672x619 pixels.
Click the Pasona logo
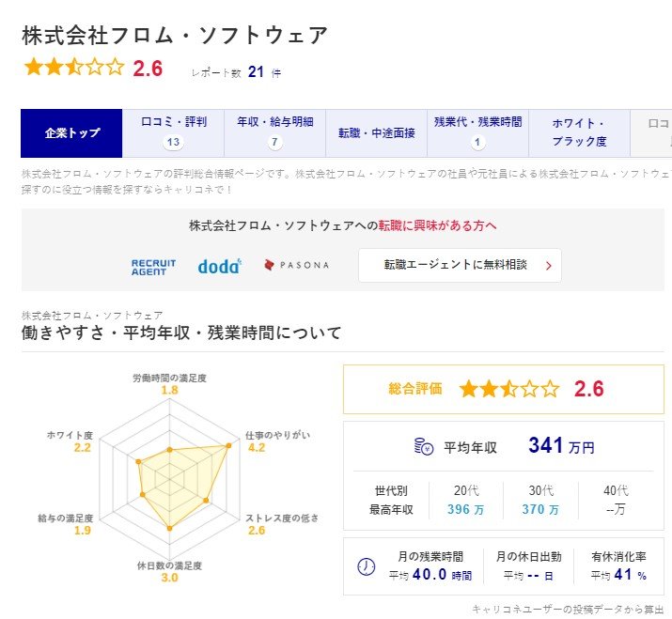click(297, 266)
